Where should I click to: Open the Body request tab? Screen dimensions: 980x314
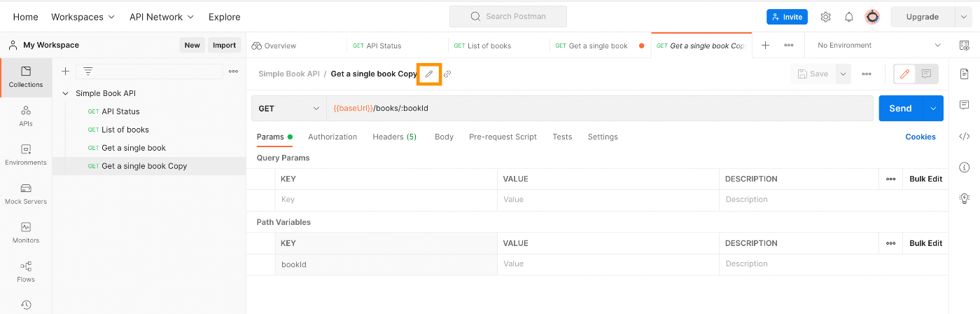coord(444,137)
